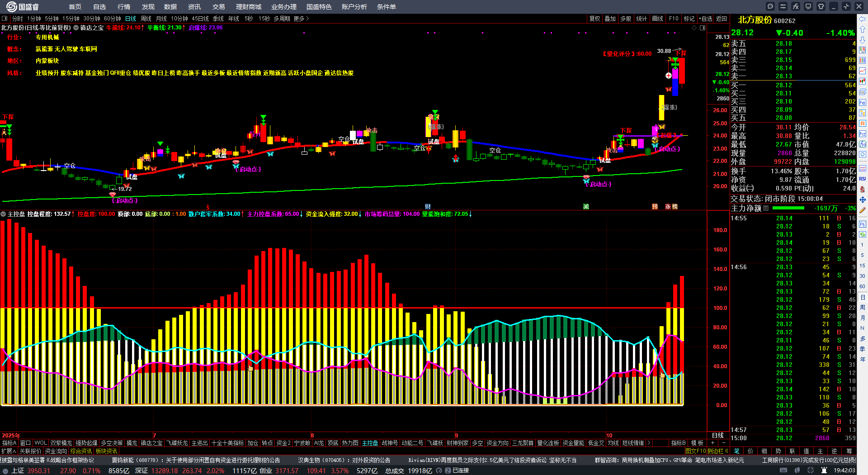The image size is (868, 475).
Task: Click the red S sidebar icon
Action: (x=863, y=189)
